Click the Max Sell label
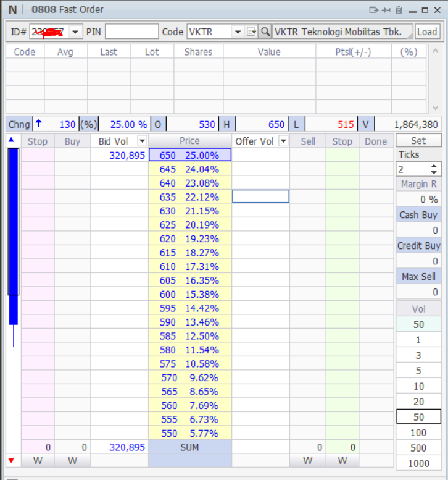 [418, 276]
